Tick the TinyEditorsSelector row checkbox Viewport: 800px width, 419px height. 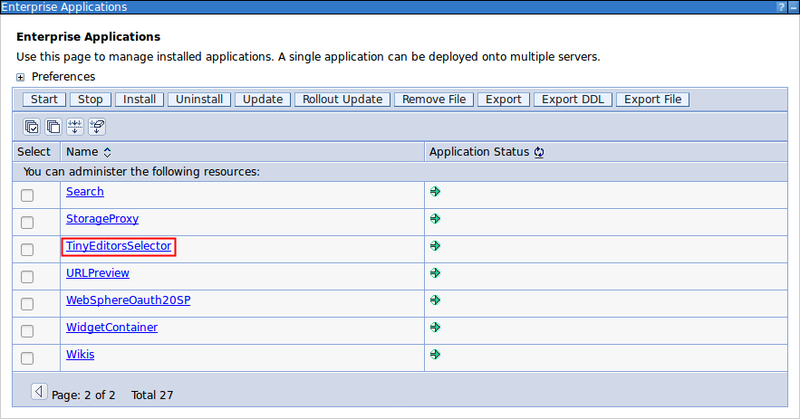(27, 249)
